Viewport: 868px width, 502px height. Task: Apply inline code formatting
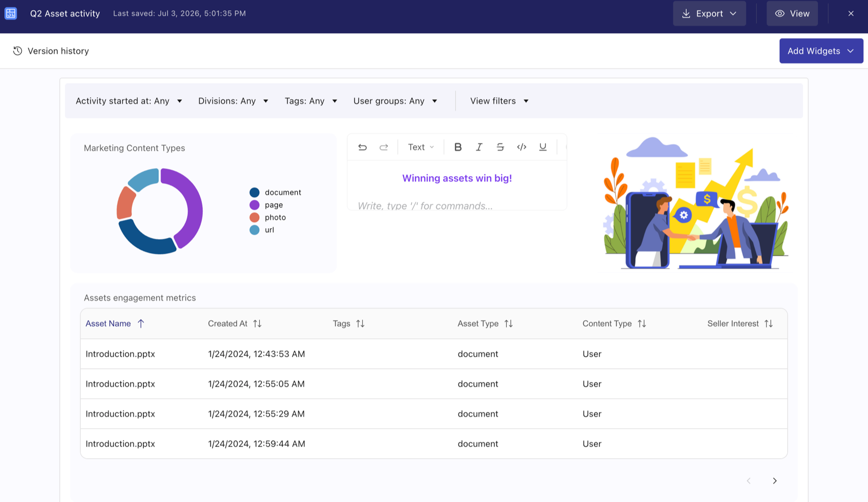[521, 147]
